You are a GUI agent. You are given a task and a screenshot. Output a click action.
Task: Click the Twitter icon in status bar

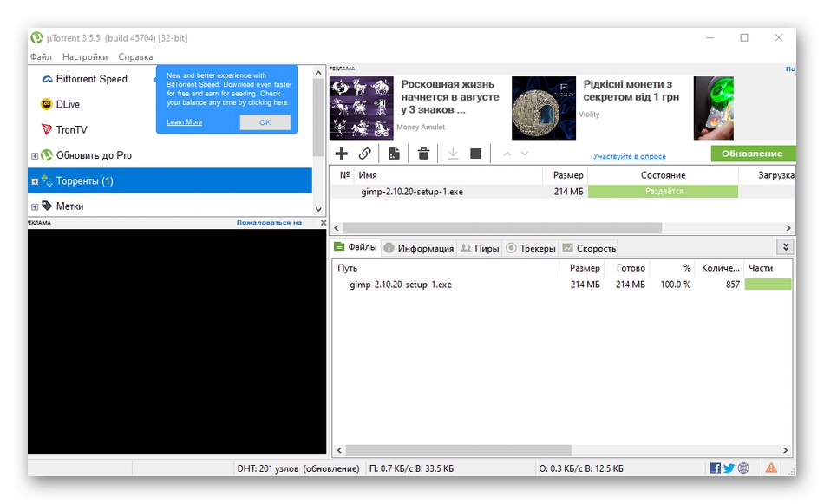[729, 468]
